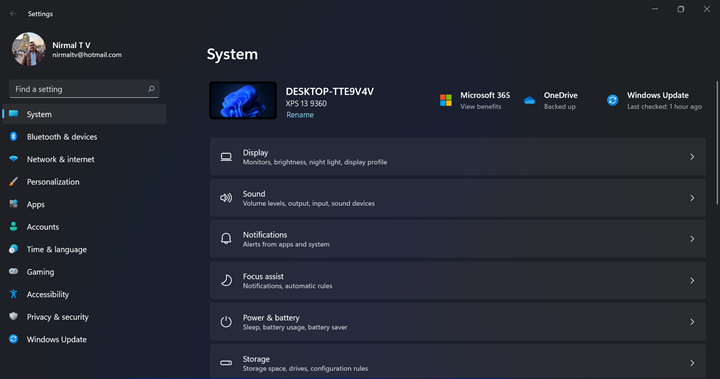Click the Accounts person icon

[x=14, y=226]
